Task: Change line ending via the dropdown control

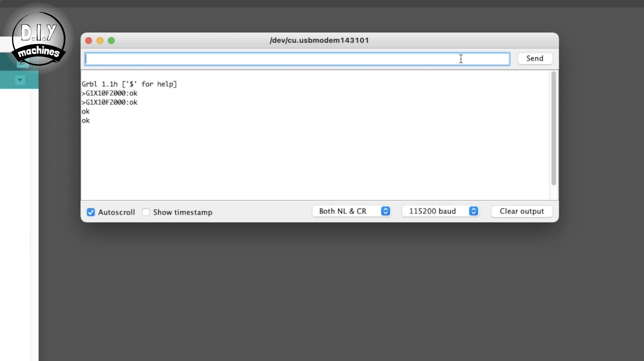Action: point(351,211)
